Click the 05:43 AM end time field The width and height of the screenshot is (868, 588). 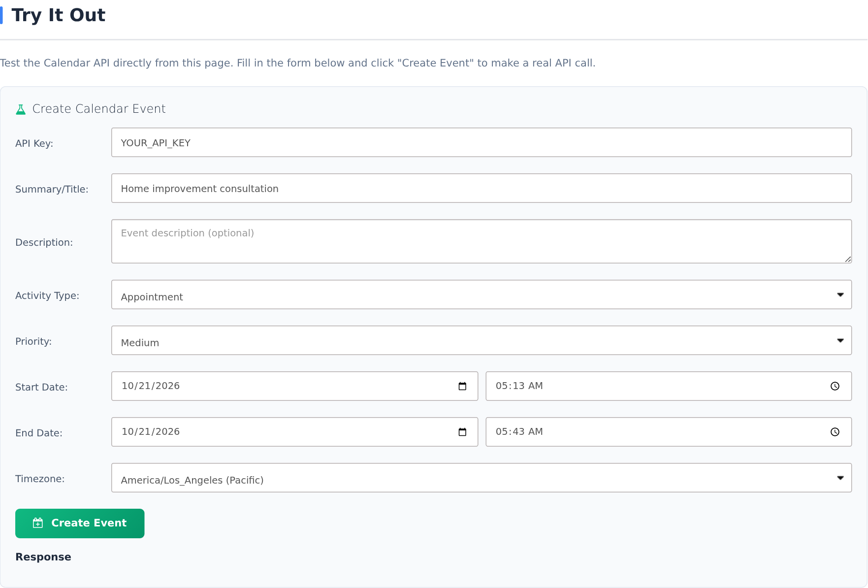coord(669,432)
